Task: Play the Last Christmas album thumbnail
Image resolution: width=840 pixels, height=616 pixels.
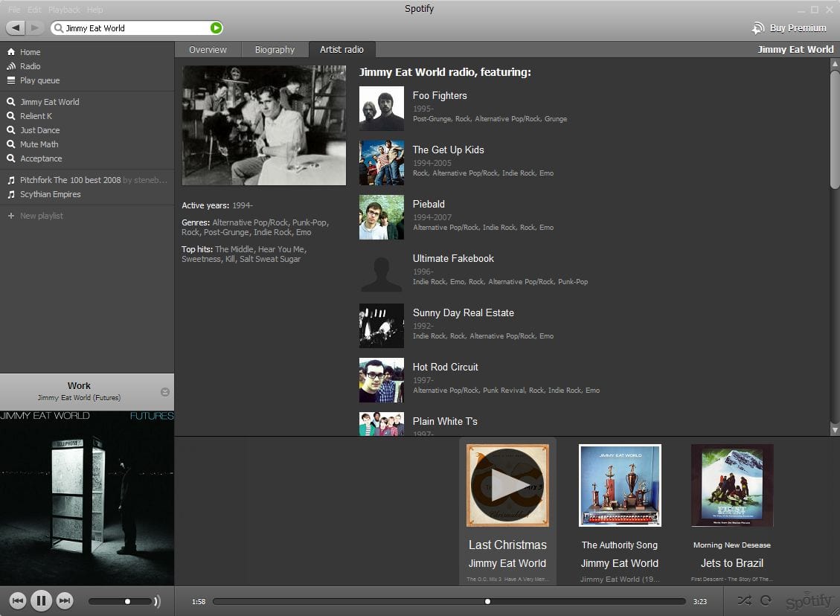Action: pyautogui.click(x=507, y=485)
